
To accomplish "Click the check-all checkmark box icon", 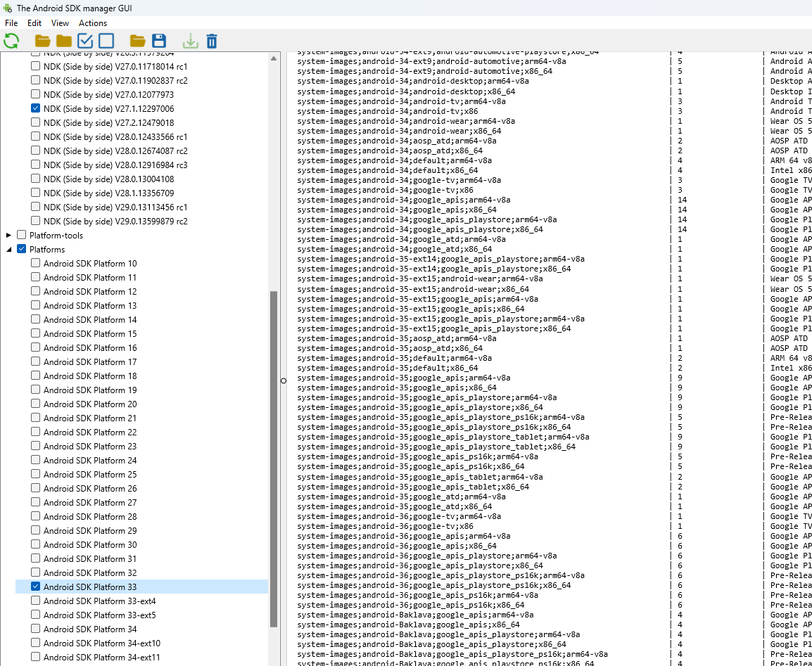I will (x=85, y=41).
